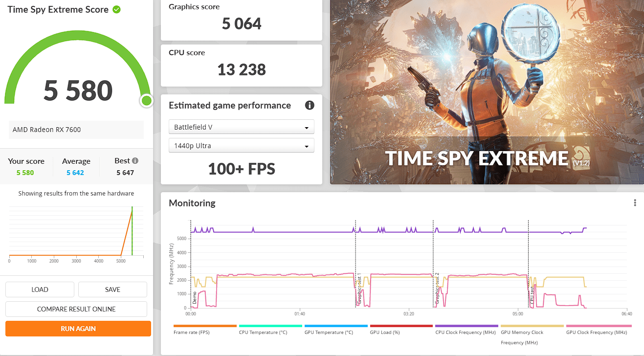Toggle Frame rate (FPS) legend swatch
Screen dimensions: 644x356
click(205, 326)
